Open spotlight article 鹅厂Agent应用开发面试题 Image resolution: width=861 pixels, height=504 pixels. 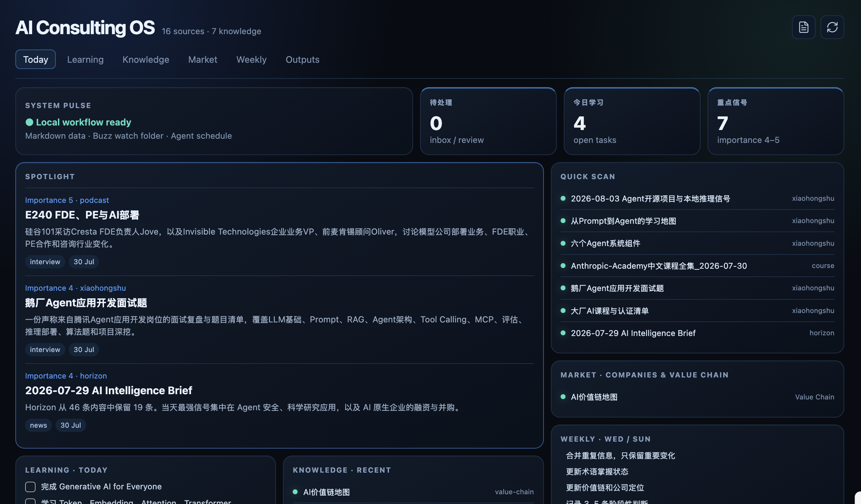[86, 303]
